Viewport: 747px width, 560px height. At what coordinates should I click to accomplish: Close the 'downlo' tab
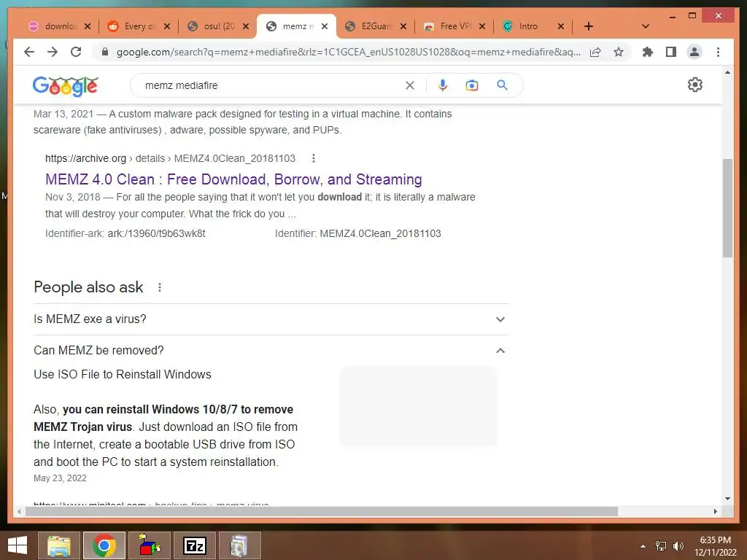(88, 26)
